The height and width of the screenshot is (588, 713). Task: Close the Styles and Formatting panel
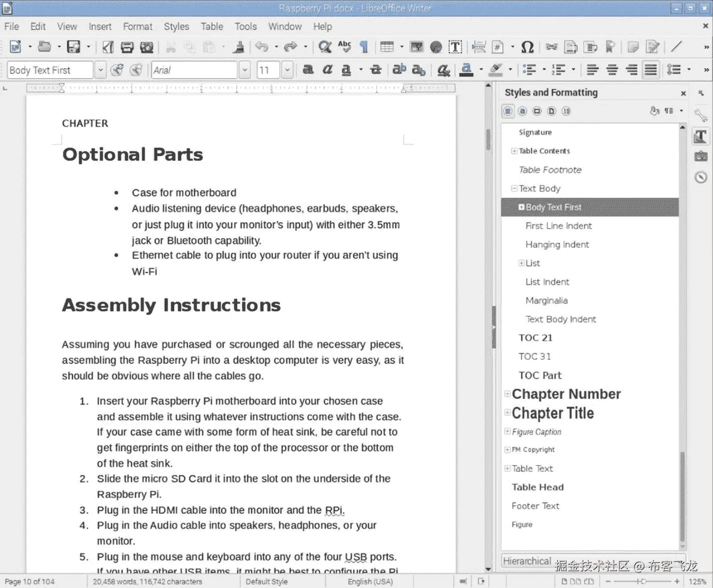coord(683,93)
